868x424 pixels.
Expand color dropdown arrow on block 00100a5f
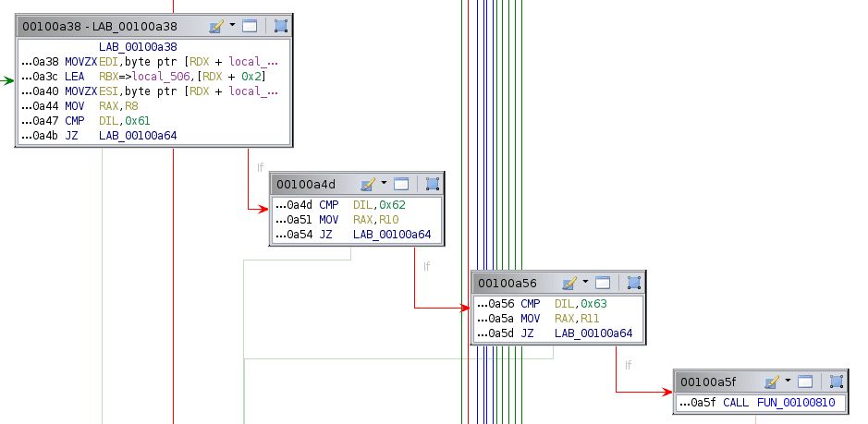pos(787,382)
